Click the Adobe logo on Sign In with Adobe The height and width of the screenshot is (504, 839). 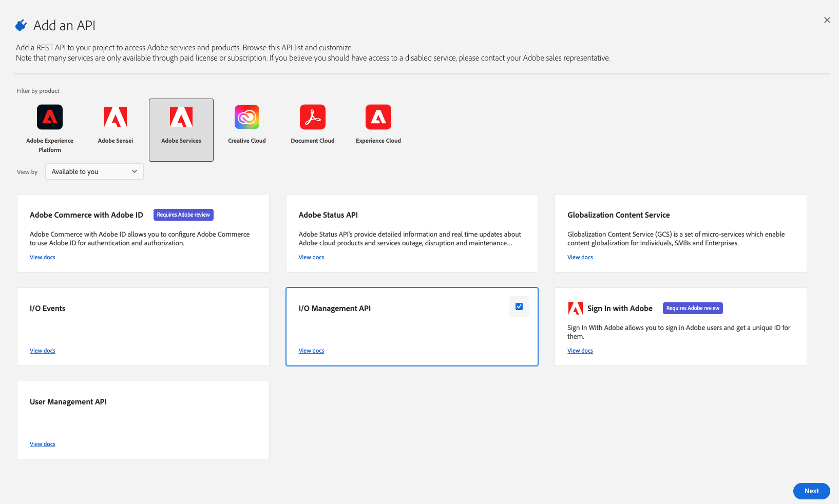[576, 308]
